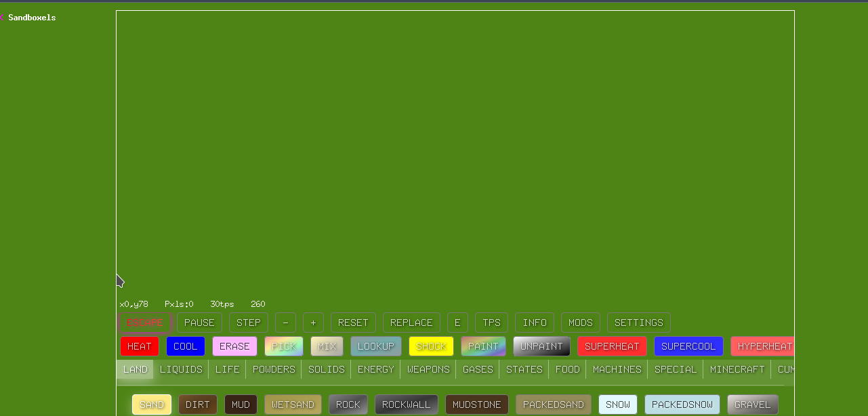Choose the Mix tool
The width and height of the screenshot is (868, 416).
(x=327, y=346)
